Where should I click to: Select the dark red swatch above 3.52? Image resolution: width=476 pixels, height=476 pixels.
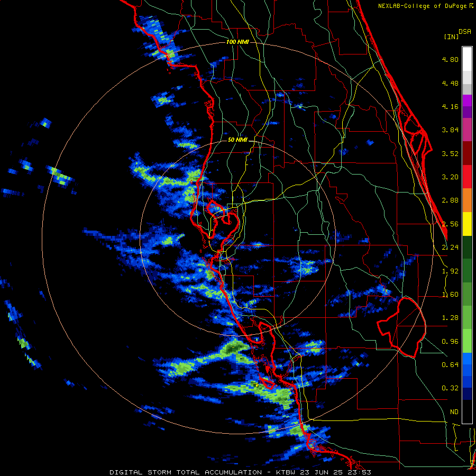[467, 153]
